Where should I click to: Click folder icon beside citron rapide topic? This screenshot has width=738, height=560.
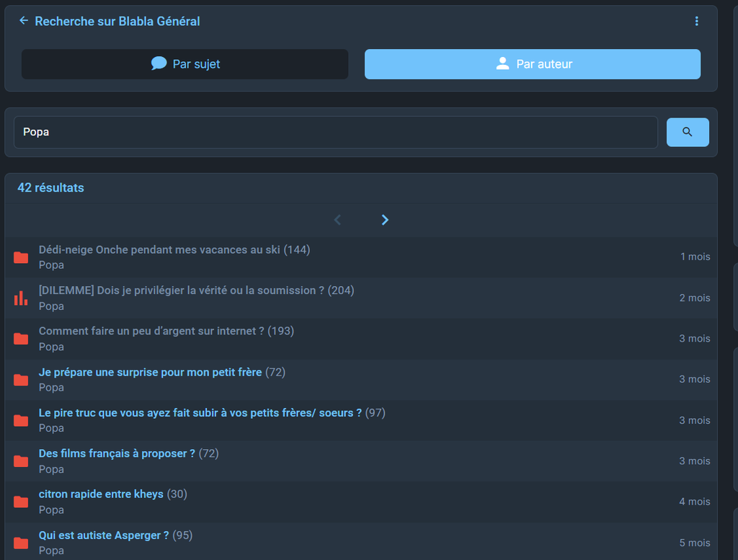(21, 502)
